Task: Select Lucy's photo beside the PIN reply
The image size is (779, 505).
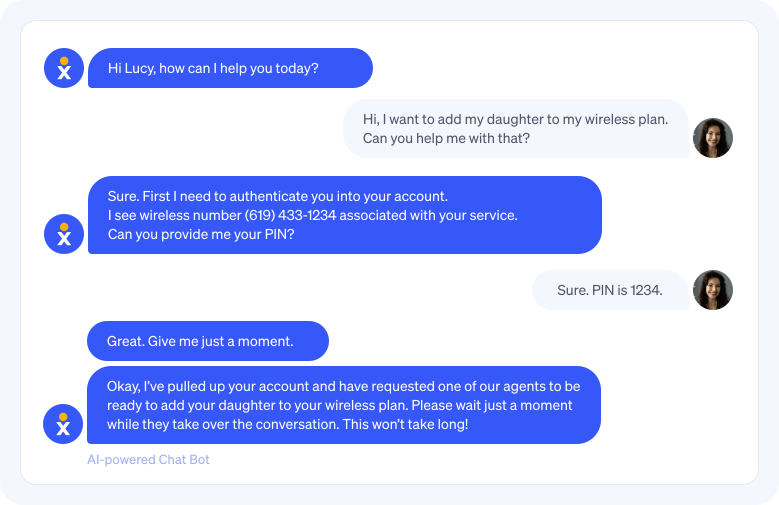Action: pyautogui.click(x=712, y=290)
